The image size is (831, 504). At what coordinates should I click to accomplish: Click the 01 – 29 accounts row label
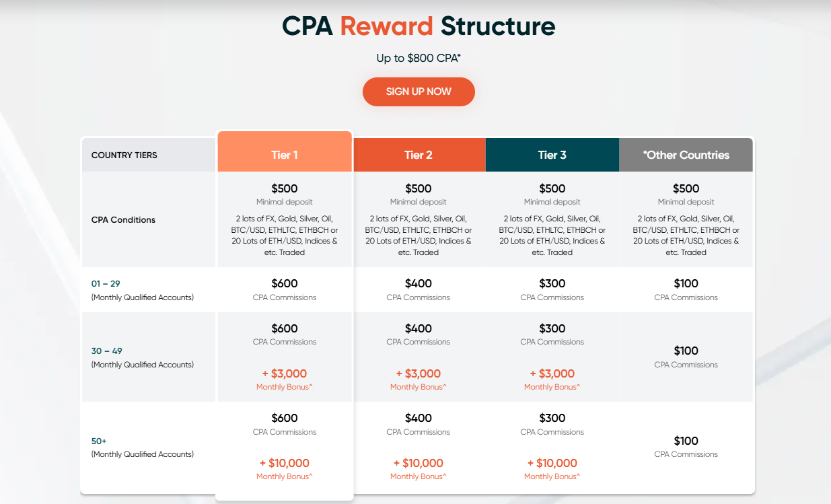tap(106, 284)
